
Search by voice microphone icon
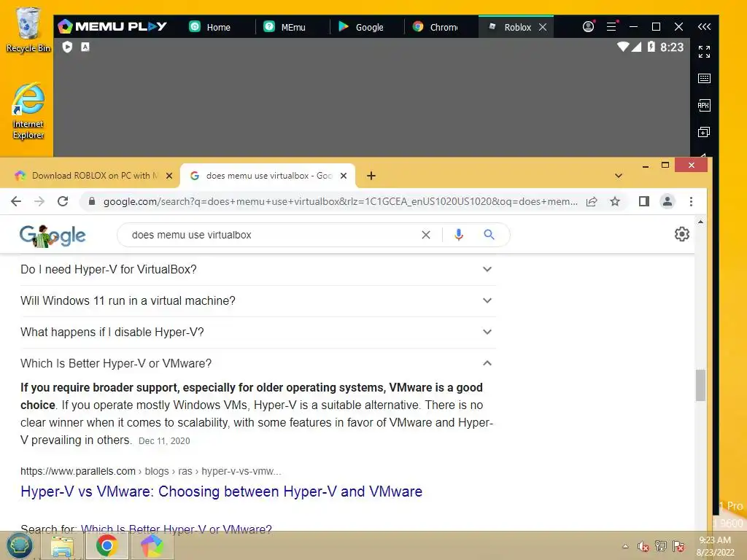pyautogui.click(x=458, y=235)
